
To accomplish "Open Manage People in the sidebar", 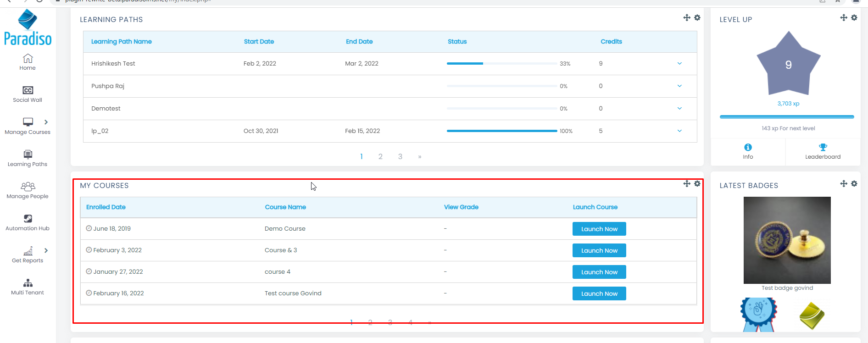I will point(28,187).
